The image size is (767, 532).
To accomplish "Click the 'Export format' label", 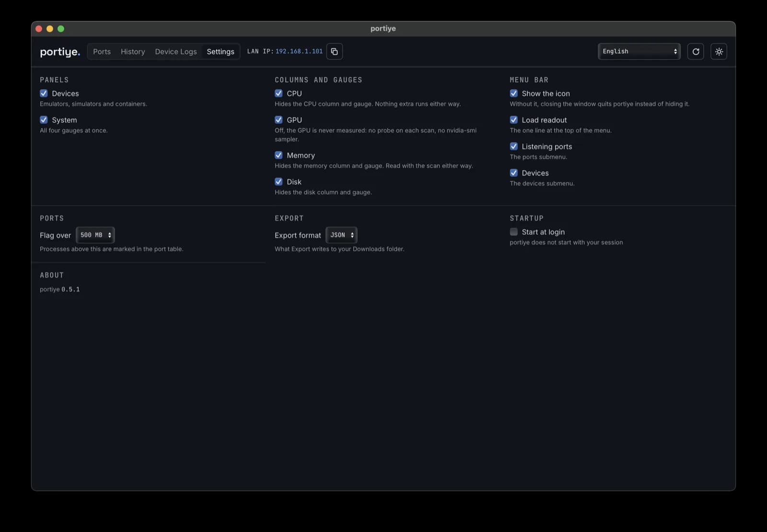I will [x=298, y=235].
